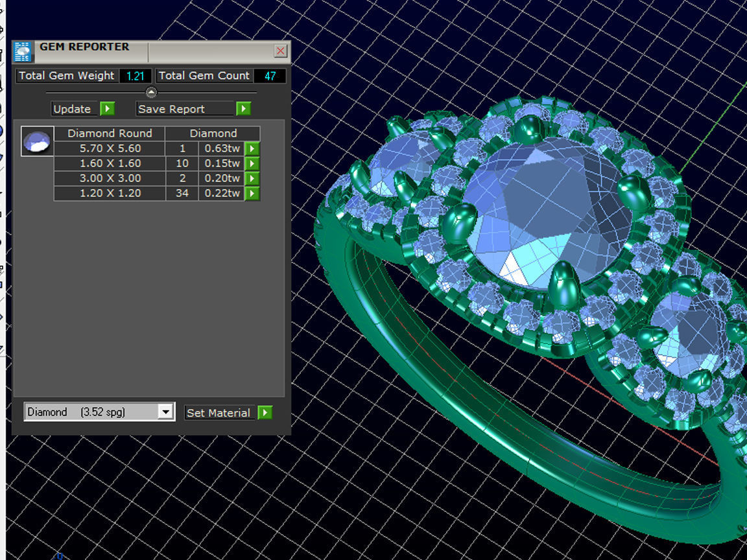Viewport: 747px width, 560px height.
Task: Click green arrow for 3.00 X 3.00 row
Action: (x=252, y=178)
